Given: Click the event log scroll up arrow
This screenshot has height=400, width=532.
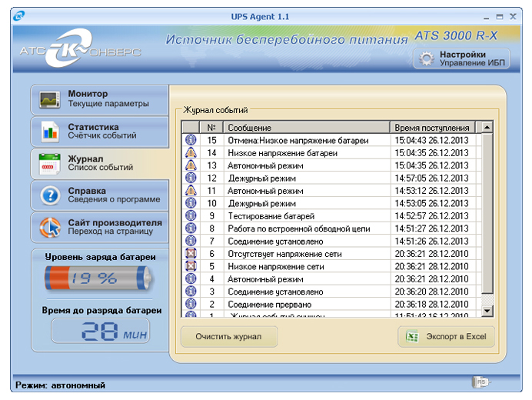Looking at the screenshot, I should click(487, 128).
